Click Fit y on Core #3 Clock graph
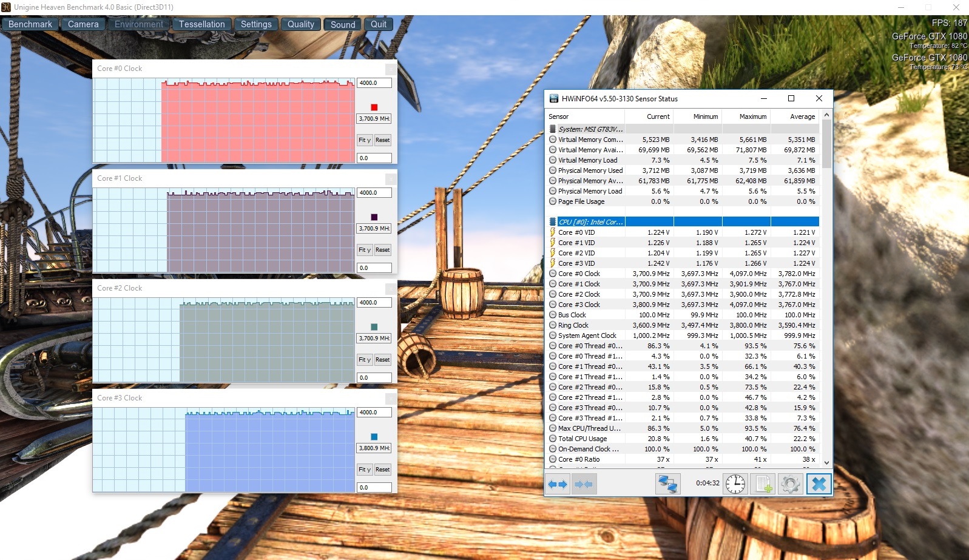 365,470
